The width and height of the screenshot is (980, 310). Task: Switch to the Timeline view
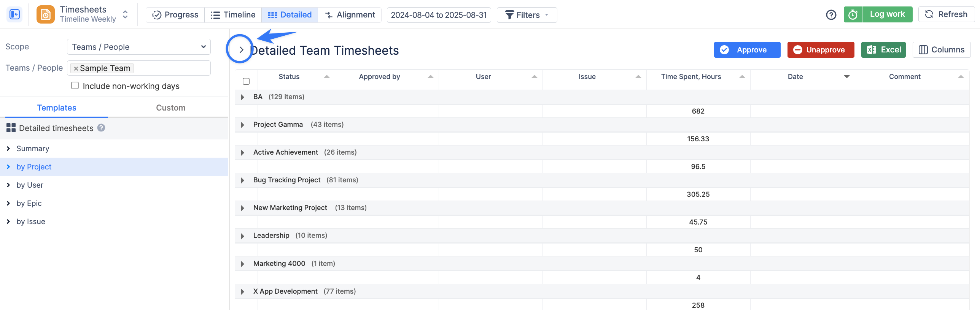[x=233, y=15]
